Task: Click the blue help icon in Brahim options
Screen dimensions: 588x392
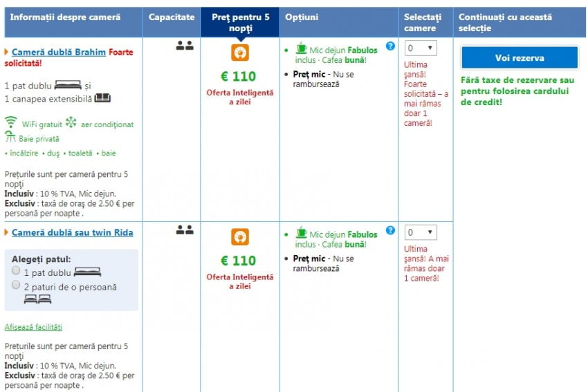Action: tap(390, 46)
